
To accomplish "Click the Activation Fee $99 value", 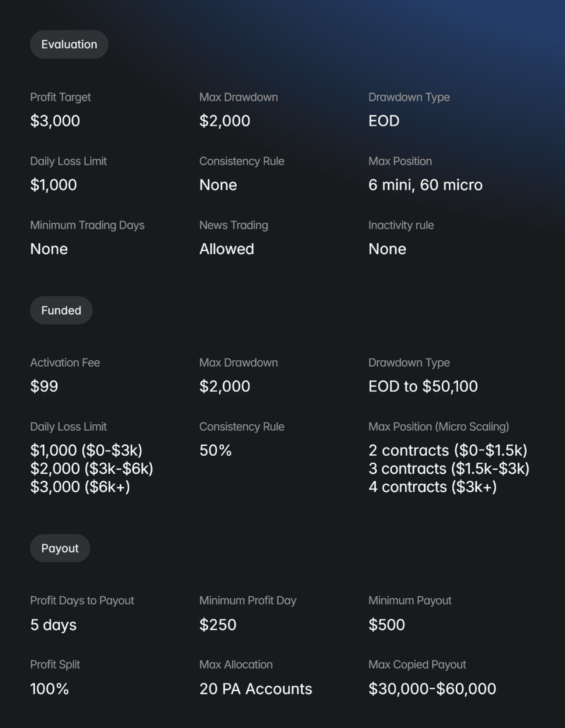I will (x=44, y=386).
